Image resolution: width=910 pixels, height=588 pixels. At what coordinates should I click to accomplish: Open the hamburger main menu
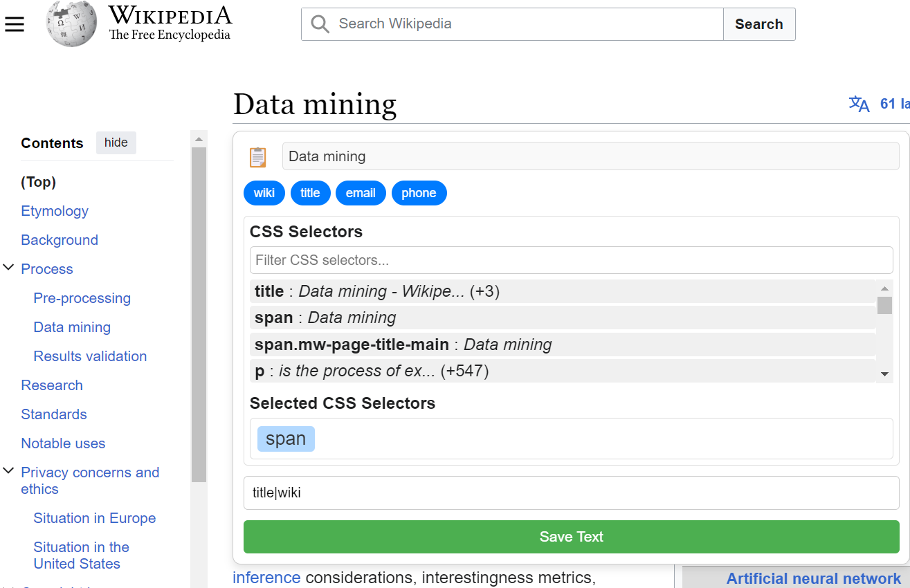15,25
